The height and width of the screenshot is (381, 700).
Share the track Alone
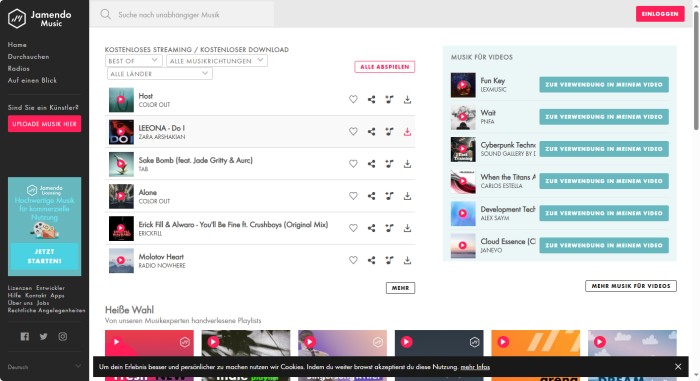point(371,196)
